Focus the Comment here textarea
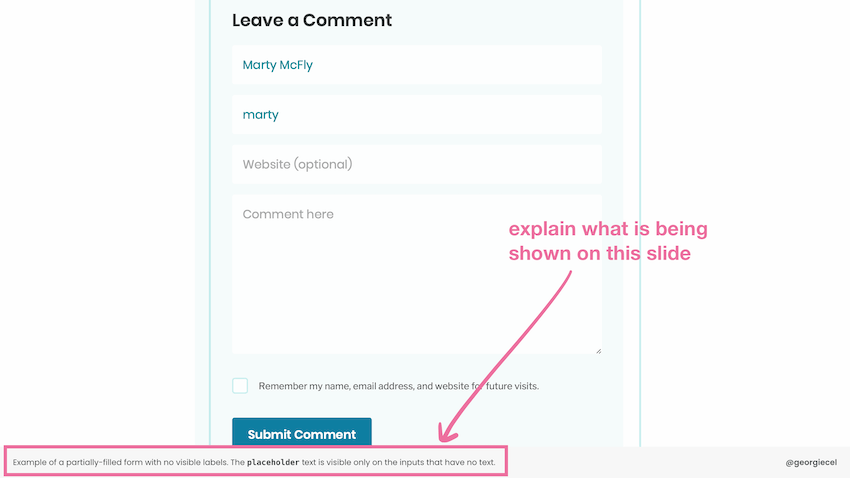850x478 pixels. [x=416, y=274]
